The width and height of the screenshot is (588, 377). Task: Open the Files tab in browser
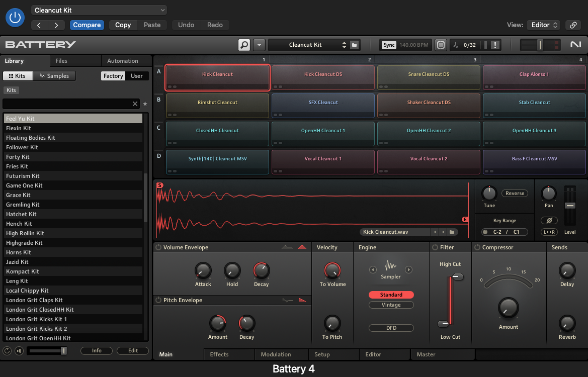61,61
